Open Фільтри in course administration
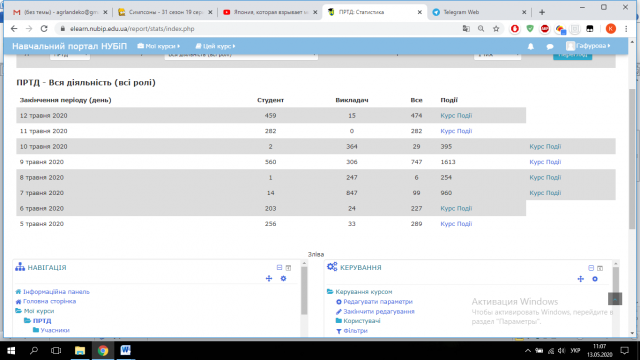This screenshot has width=640, height=360. (x=355, y=331)
